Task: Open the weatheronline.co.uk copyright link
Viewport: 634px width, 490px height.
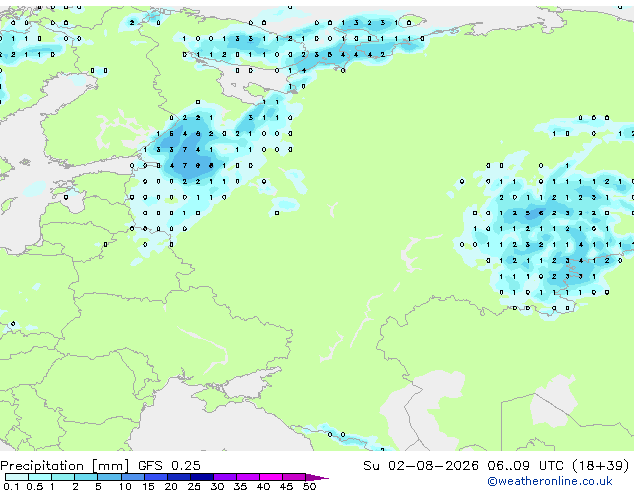Action: coord(550,481)
